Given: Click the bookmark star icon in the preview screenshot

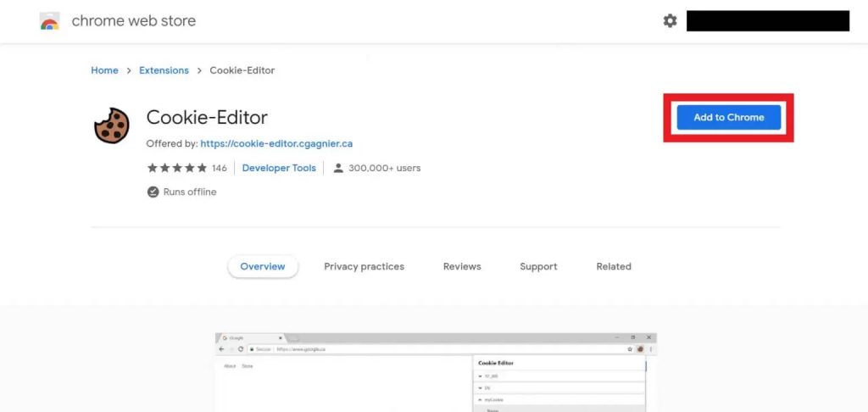Looking at the screenshot, I should [x=630, y=349].
